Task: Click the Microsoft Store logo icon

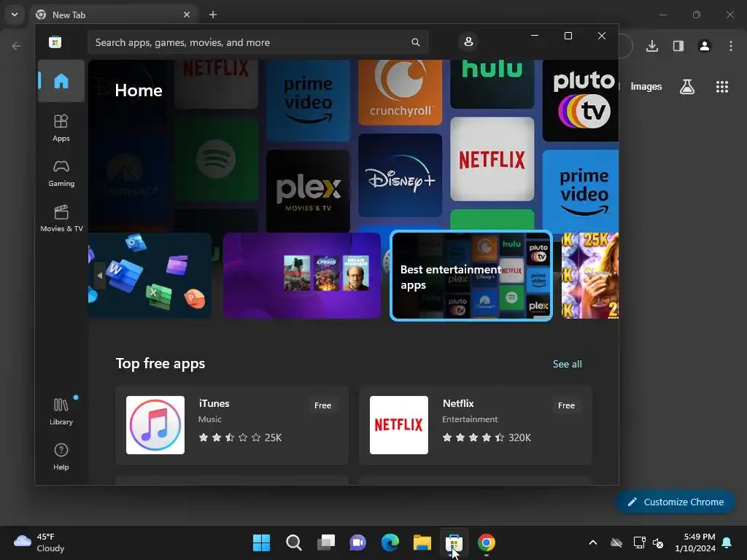Action: (x=55, y=42)
